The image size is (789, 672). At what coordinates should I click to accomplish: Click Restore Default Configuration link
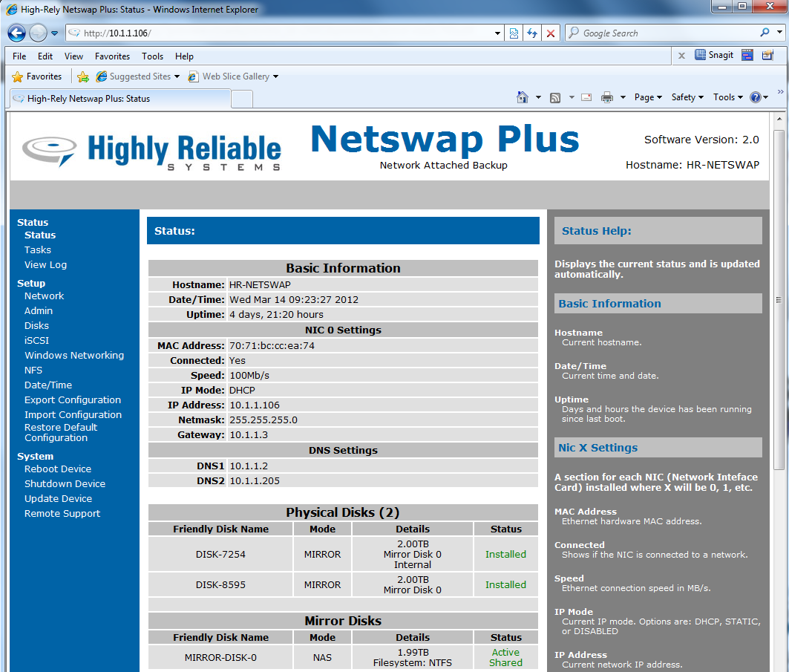click(x=61, y=432)
